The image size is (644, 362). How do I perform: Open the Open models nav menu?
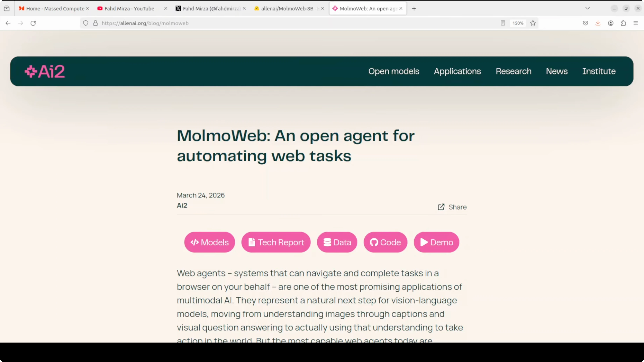(x=394, y=72)
